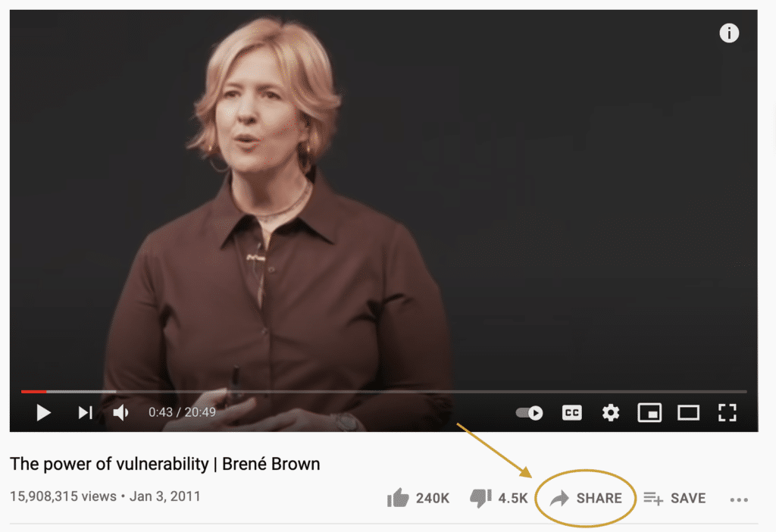Open video settings gear menu

click(611, 412)
